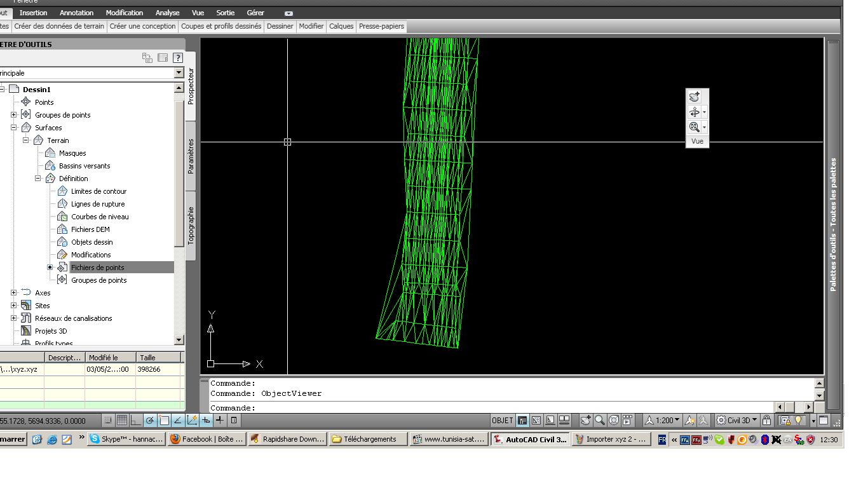Open the Analyse ribbon tab
This screenshot has height=488, width=868.
[167, 13]
